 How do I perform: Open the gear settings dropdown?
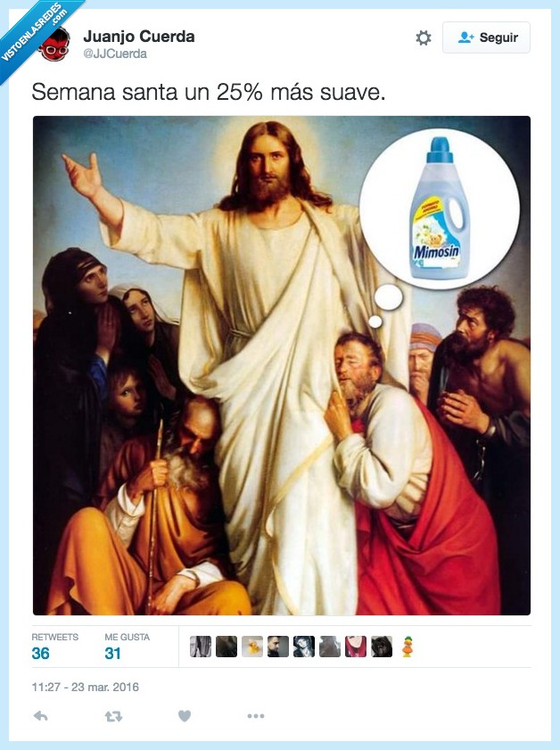pos(424,37)
